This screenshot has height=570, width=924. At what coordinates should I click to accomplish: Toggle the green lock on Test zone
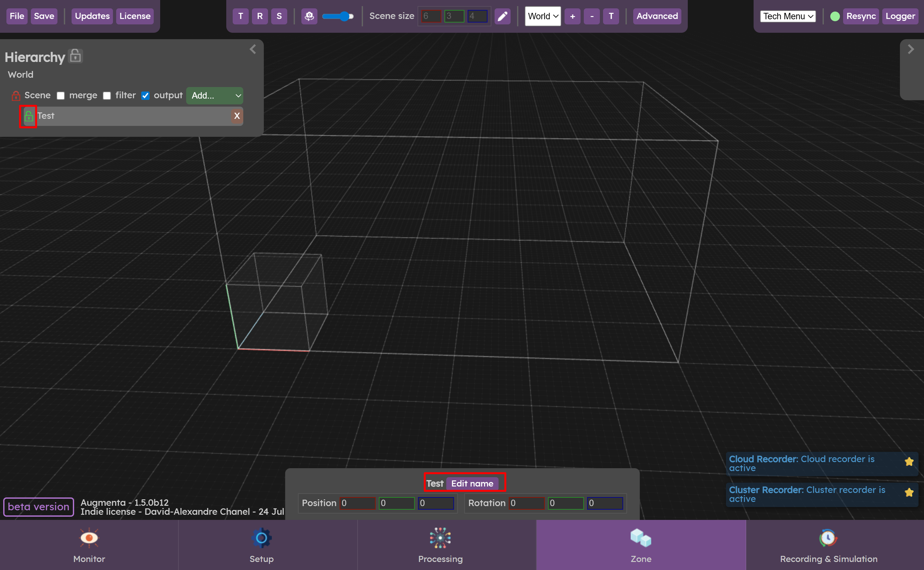click(29, 116)
